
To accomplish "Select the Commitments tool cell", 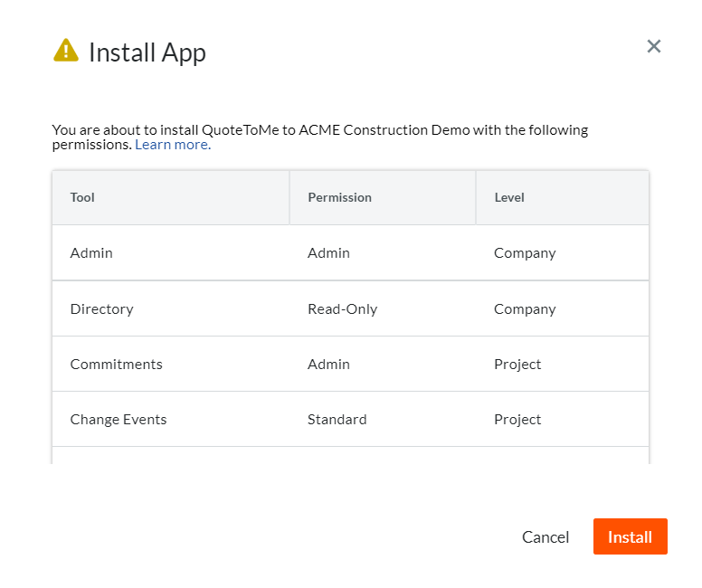I will (x=116, y=365).
